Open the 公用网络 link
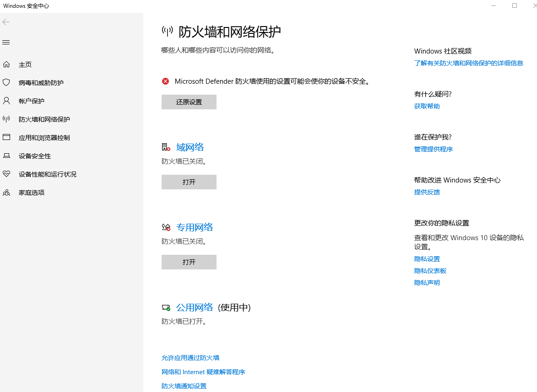Image resolution: width=537 pixels, height=392 pixels. coord(195,307)
